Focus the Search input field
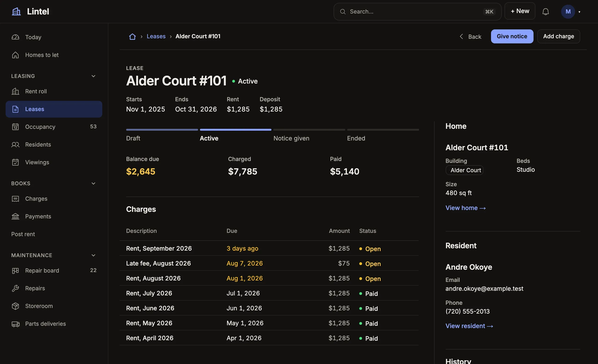Viewport: 598px width, 364px height. click(x=417, y=12)
